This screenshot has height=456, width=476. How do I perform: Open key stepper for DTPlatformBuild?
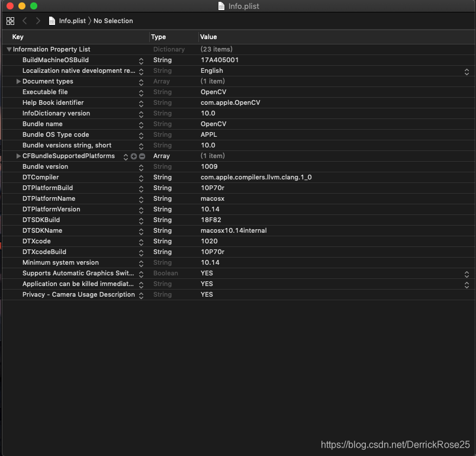pyautogui.click(x=141, y=189)
